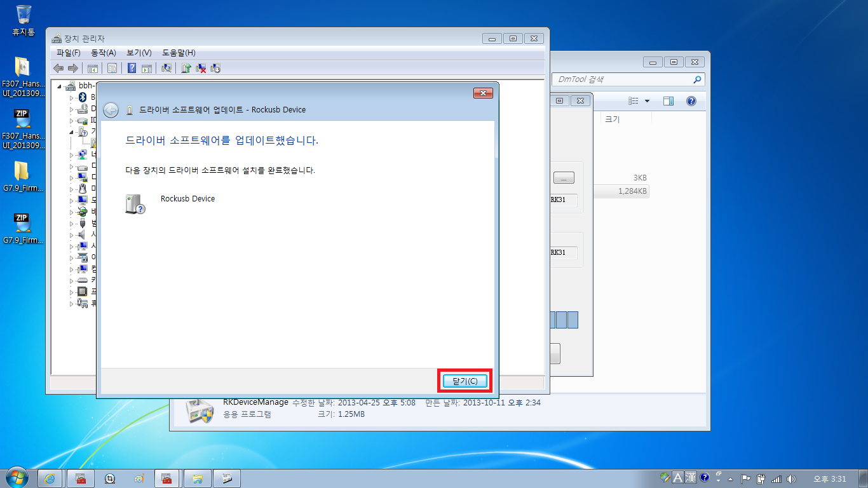Viewport: 868px width, 488px height.
Task: Click the Back arrow in Device Manager toolbar
Action: 58,68
